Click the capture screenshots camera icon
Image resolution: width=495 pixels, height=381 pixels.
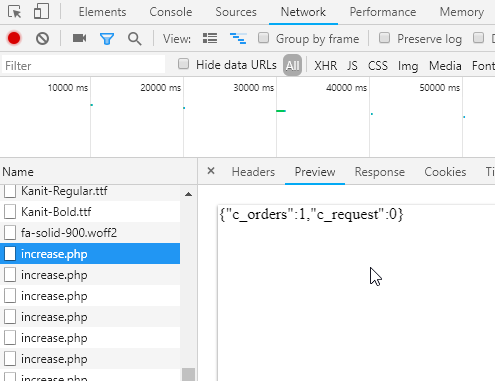click(x=79, y=38)
